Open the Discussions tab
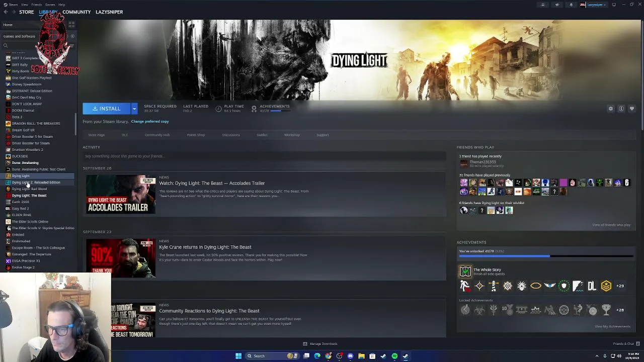 coord(231,135)
